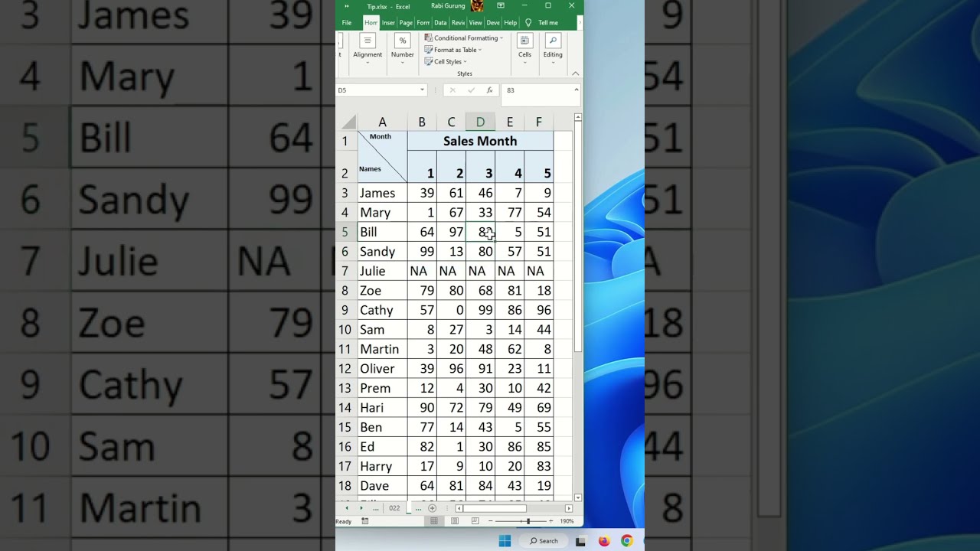Viewport: 980px width, 551px height.
Task: Open the Cells group icon
Action: pos(524,41)
